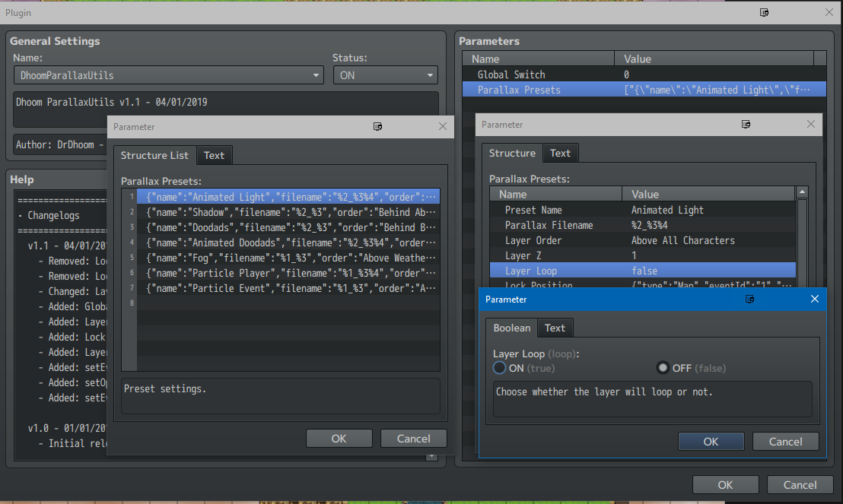Screen dimensions: 843x504
Task: Cancel the Layer Loop Boolean dialog
Action: point(785,442)
